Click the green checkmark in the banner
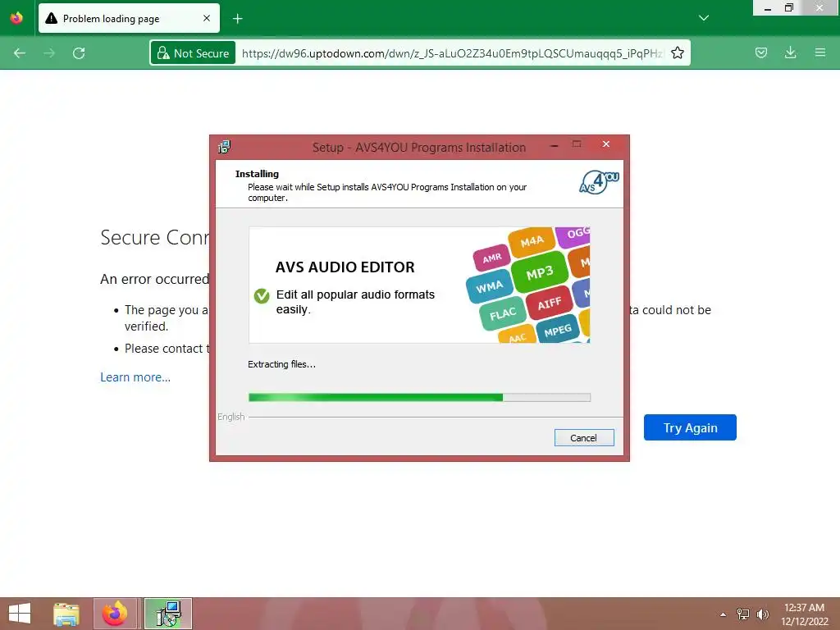This screenshot has height=630, width=840. (262, 295)
